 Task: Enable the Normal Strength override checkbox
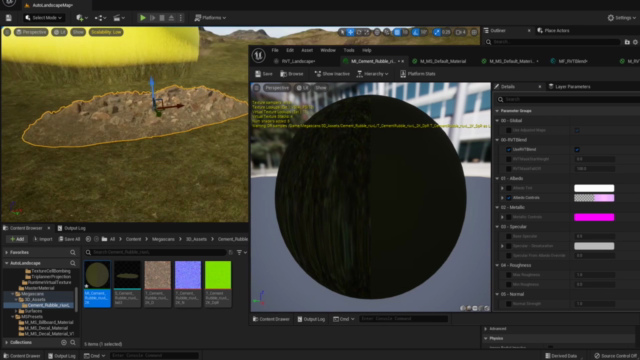509,304
